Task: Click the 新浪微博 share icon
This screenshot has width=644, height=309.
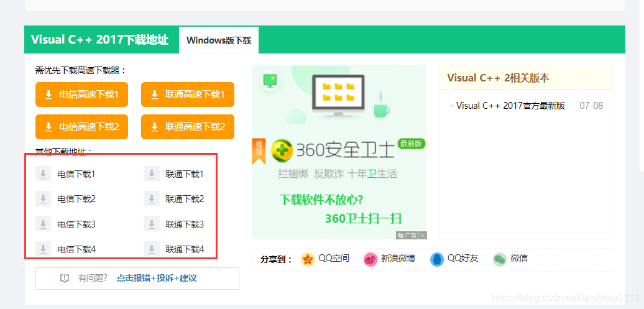Action: point(370,259)
